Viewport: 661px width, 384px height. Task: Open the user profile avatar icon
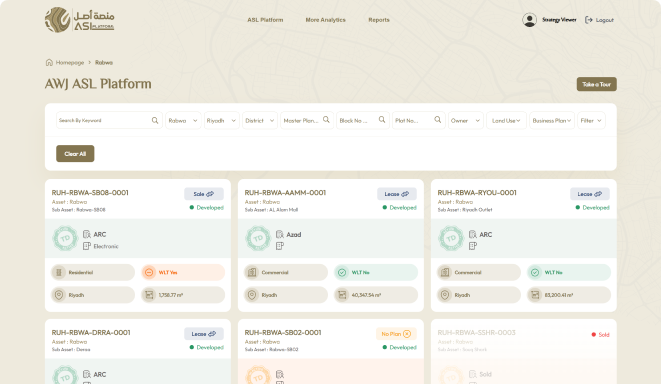coord(529,20)
